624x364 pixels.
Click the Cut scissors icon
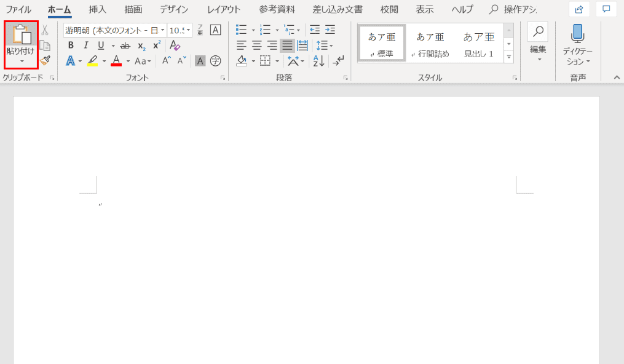(44, 30)
